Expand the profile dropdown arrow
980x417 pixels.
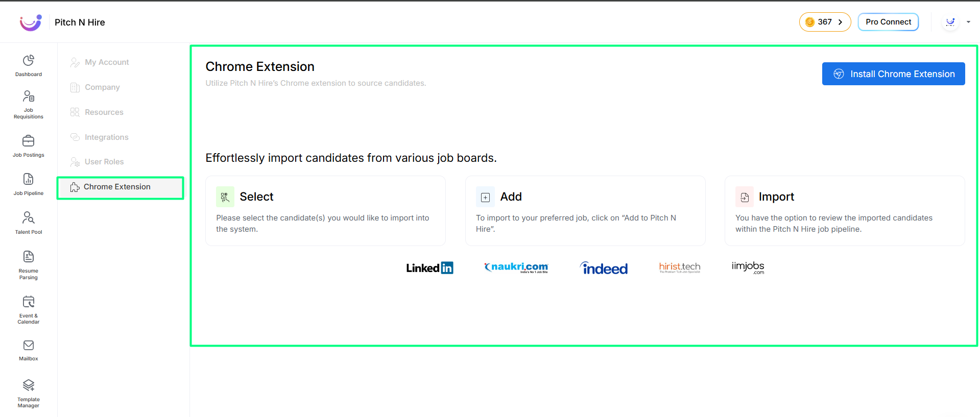pos(968,22)
